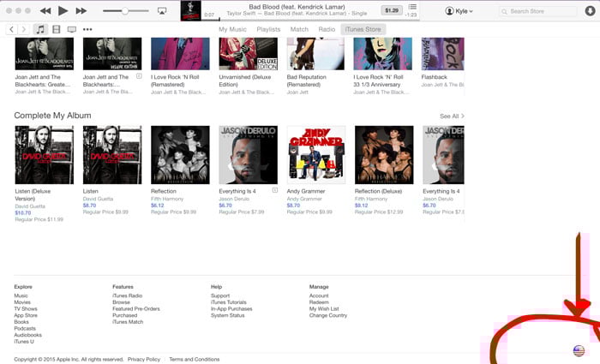The height and width of the screenshot is (364, 600).
Task: Switch to TV Shows screen icon
Action: pyautogui.click(x=71, y=29)
